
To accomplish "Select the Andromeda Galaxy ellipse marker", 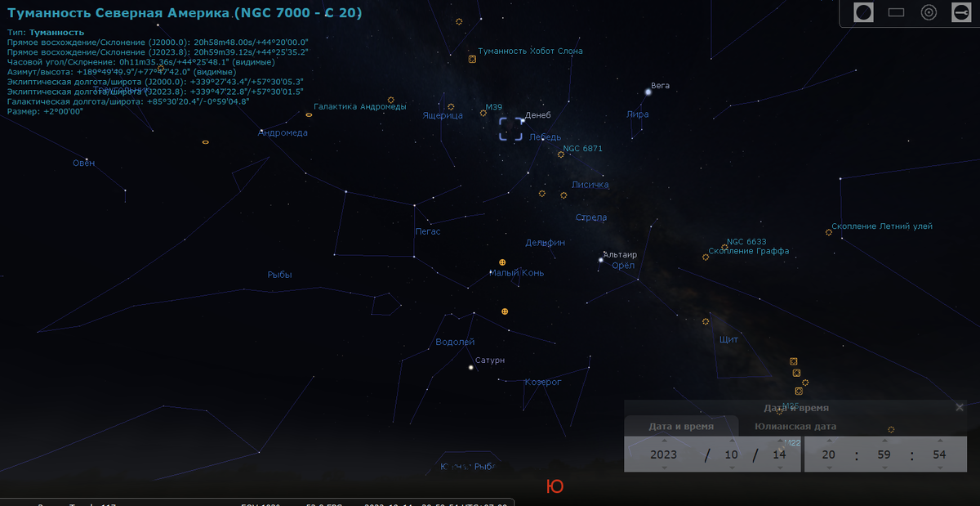I will coord(309,114).
